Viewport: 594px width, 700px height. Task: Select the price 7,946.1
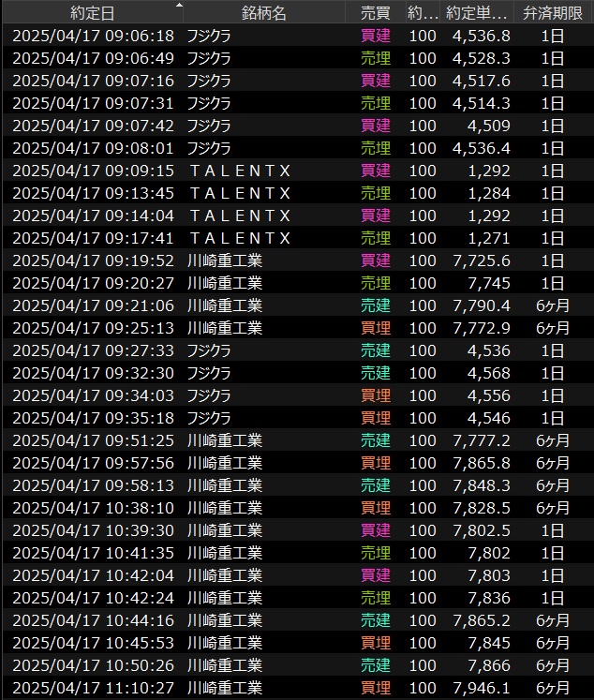coord(481,688)
